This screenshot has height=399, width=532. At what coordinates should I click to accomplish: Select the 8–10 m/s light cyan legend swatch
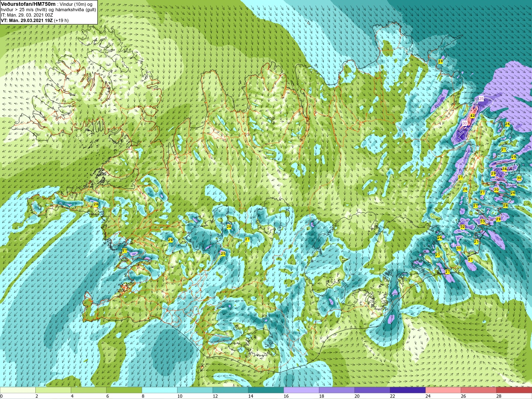160,390
